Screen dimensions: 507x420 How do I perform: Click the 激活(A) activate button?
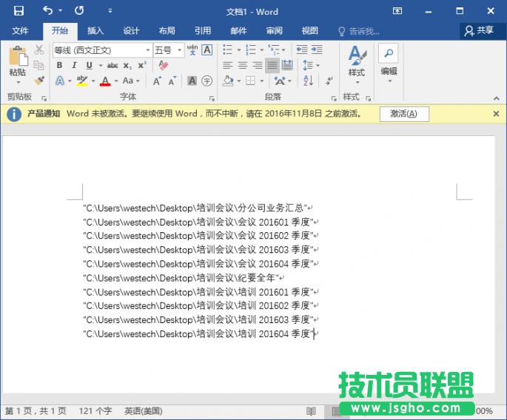point(404,114)
